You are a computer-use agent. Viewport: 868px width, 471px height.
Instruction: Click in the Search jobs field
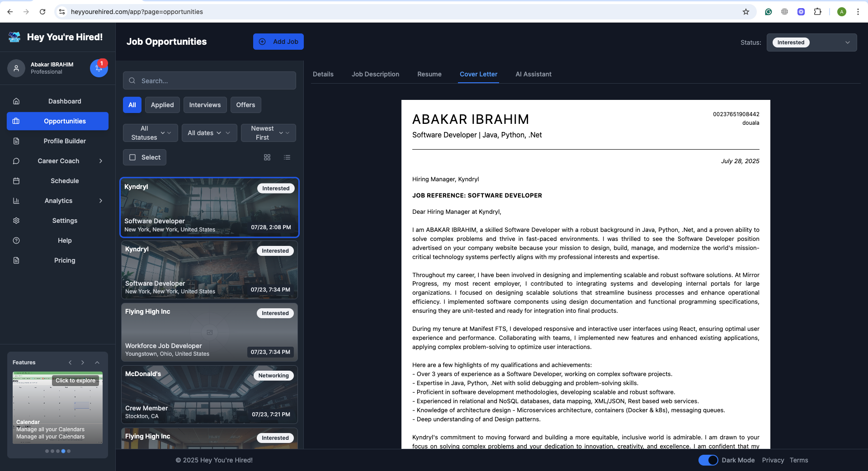click(209, 80)
